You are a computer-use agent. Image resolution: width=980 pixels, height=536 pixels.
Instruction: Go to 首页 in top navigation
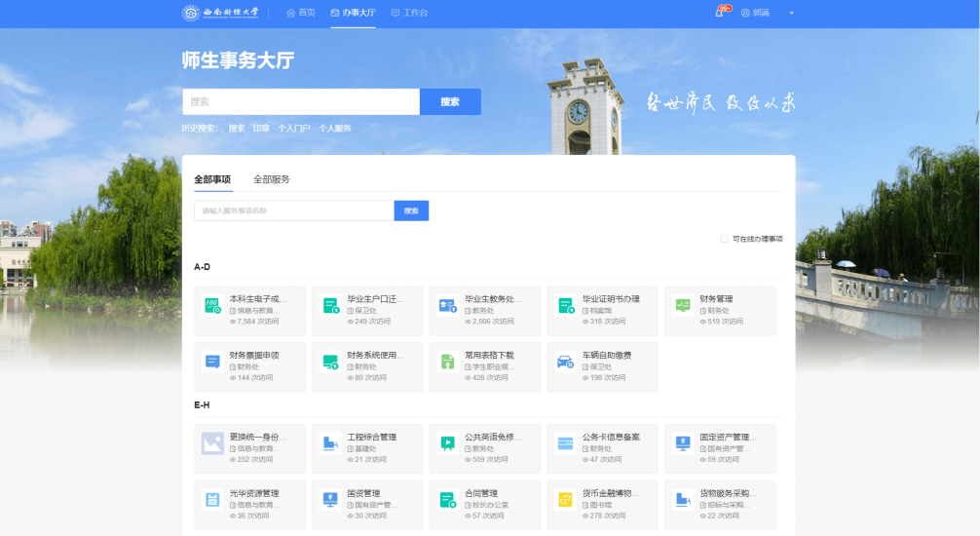[x=301, y=13]
